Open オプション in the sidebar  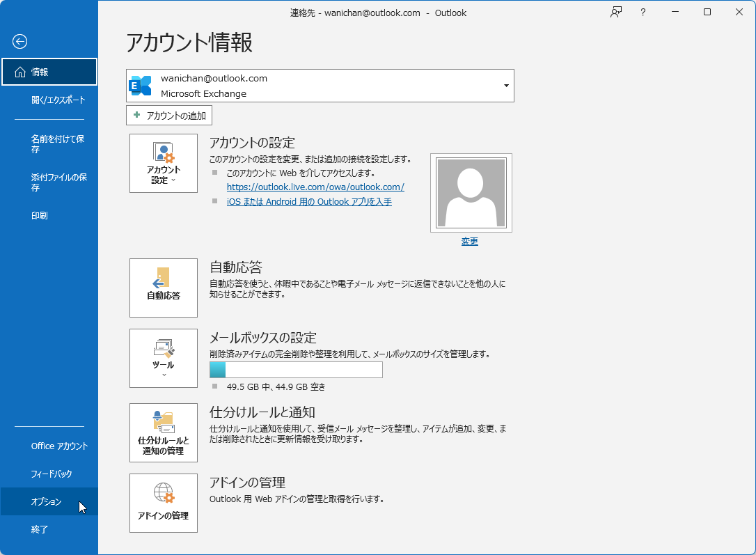point(49,501)
